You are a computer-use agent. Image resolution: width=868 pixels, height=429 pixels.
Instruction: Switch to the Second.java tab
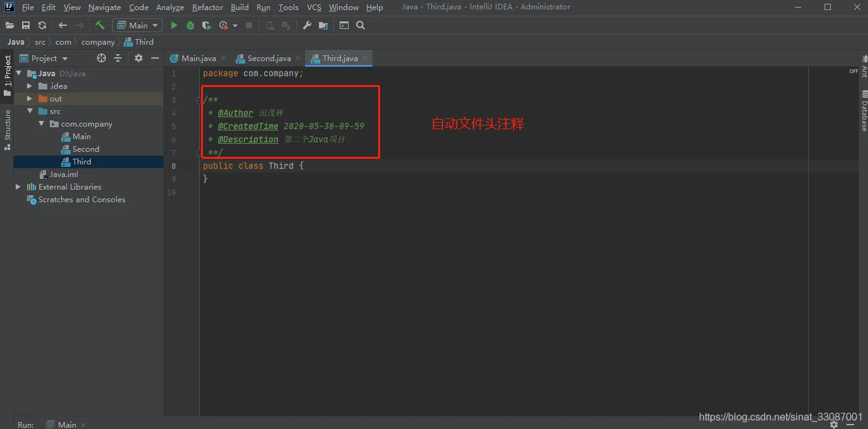pyautogui.click(x=269, y=58)
